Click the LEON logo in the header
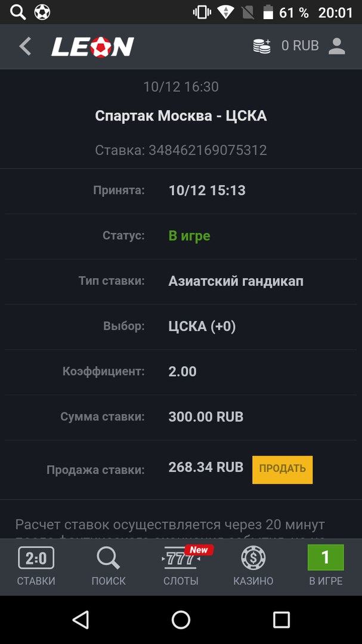 (x=92, y=46)
